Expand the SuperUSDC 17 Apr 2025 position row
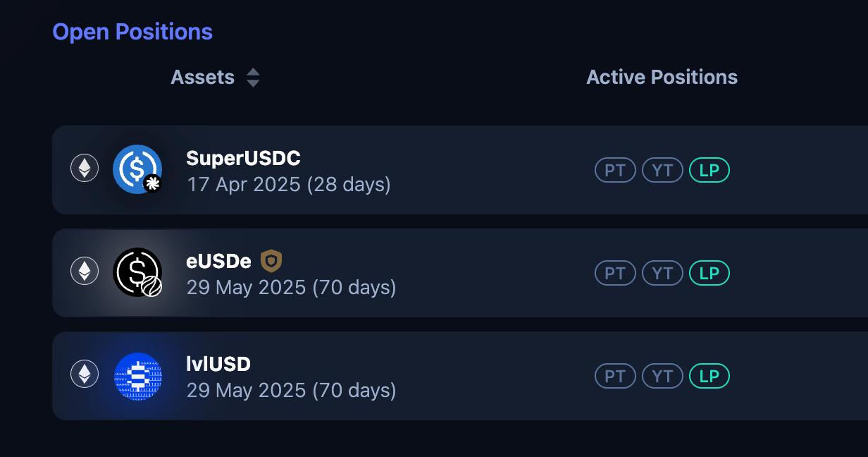The image size is (868, 457). pos(460,170)
